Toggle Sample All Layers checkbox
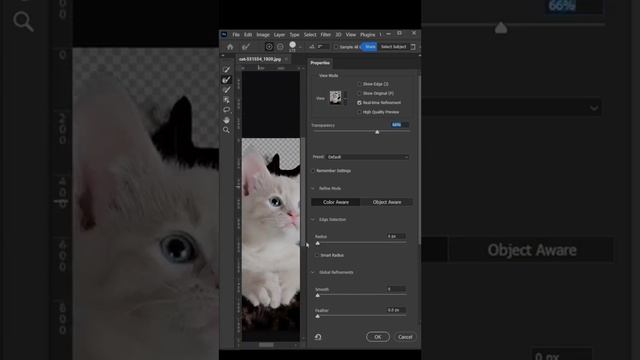The height and width of the screenshot is (360, 640). click(336, 47)
